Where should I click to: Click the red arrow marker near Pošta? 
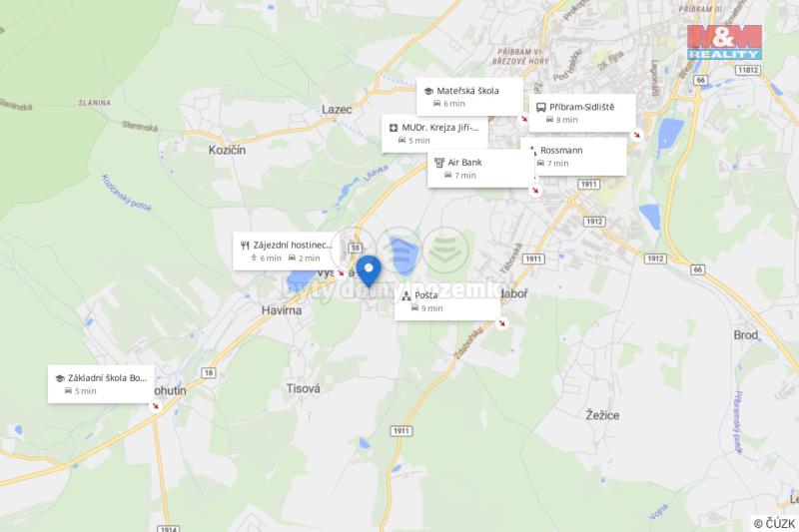(x=502, y=323)
